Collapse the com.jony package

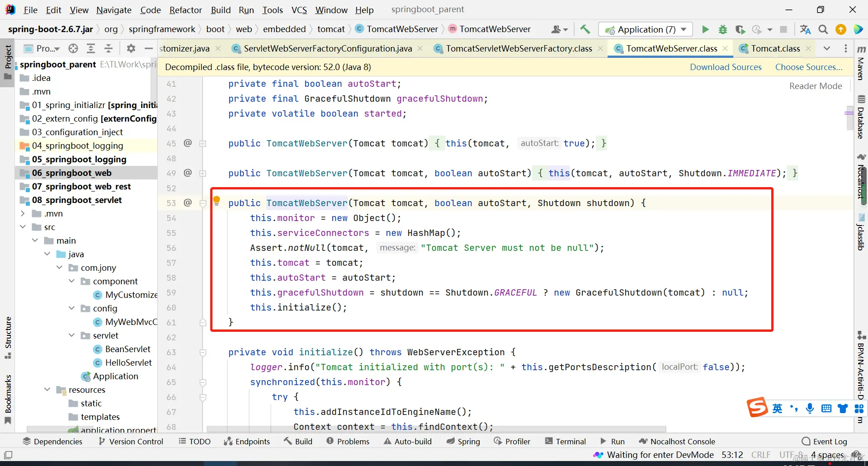pyautogui.click(x=60, y=268)
